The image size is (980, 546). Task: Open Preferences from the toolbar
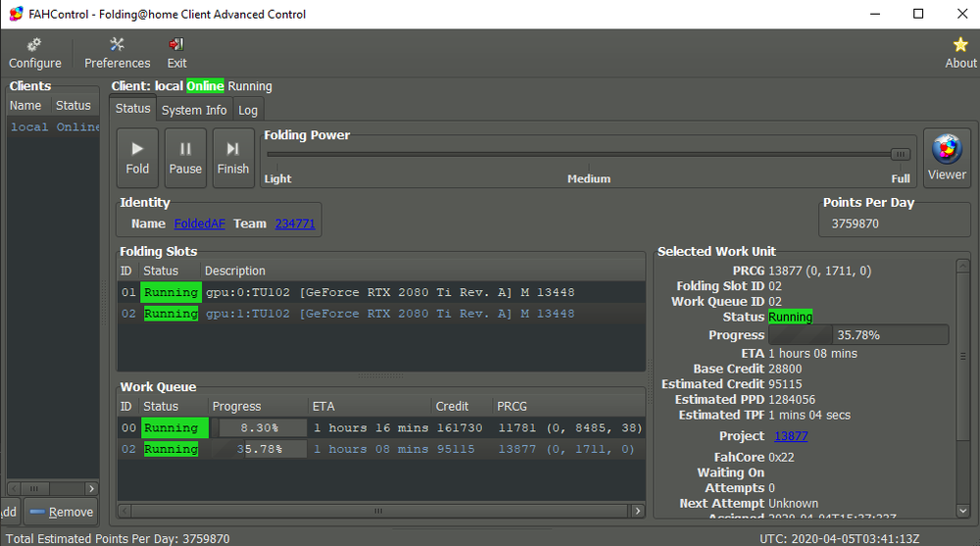point(118,53)
